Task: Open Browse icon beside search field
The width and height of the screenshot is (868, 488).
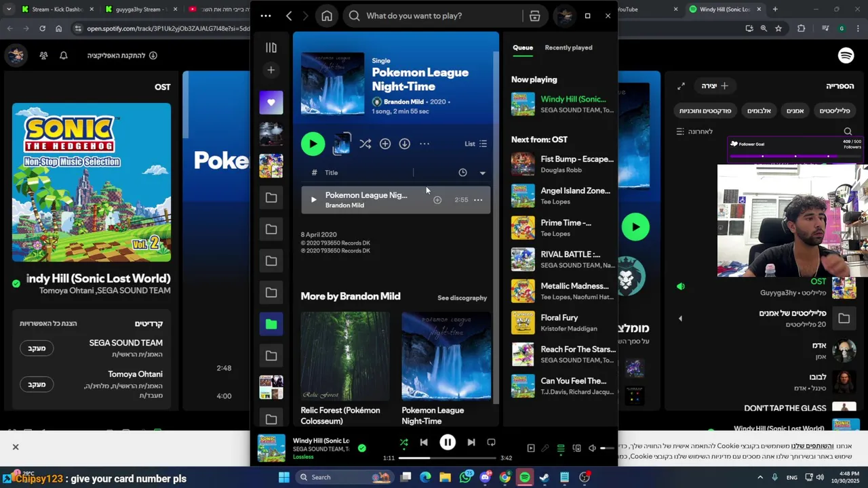Action: [535, 16]
